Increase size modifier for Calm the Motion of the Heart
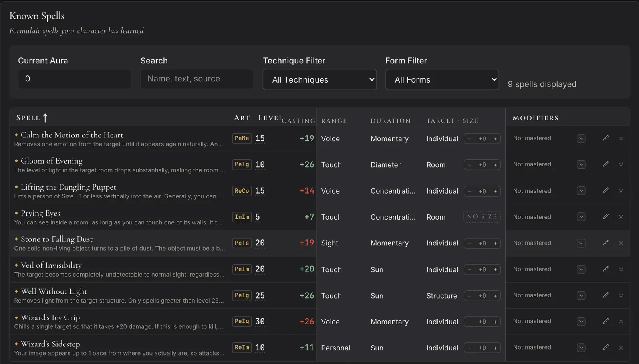 coord(495,139)
